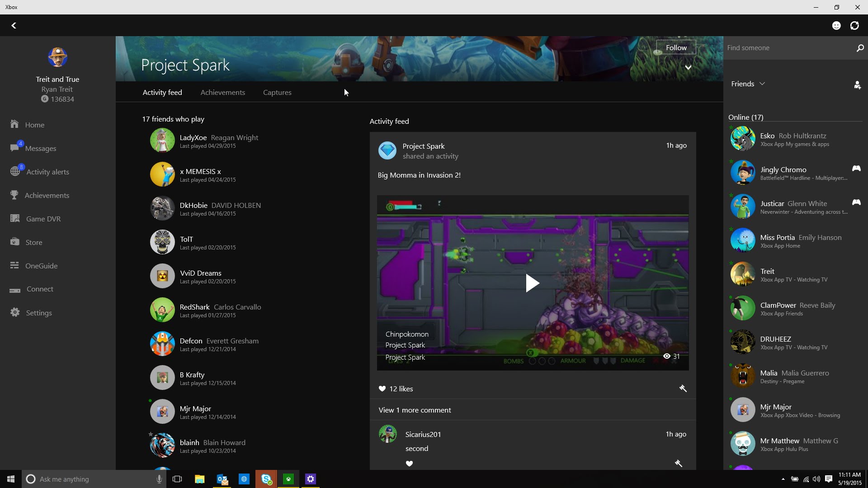Open Achievements in the left sidebar

40,195
